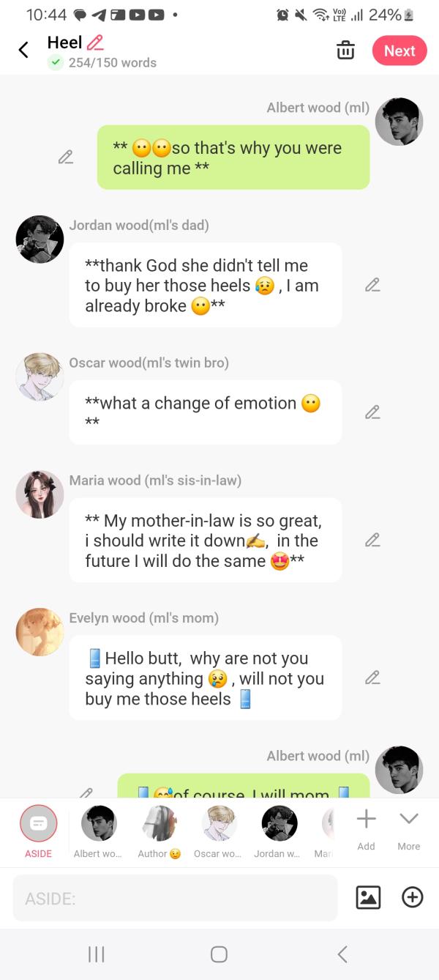Tap the ASIDE text input field
The image size is (439, 980).
pyautogui.click(x=176, y=897)
